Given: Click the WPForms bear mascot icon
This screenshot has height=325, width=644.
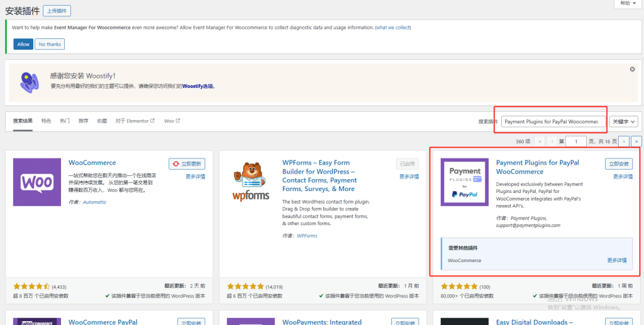Looking at the screenshot, I should coord(251,182).
